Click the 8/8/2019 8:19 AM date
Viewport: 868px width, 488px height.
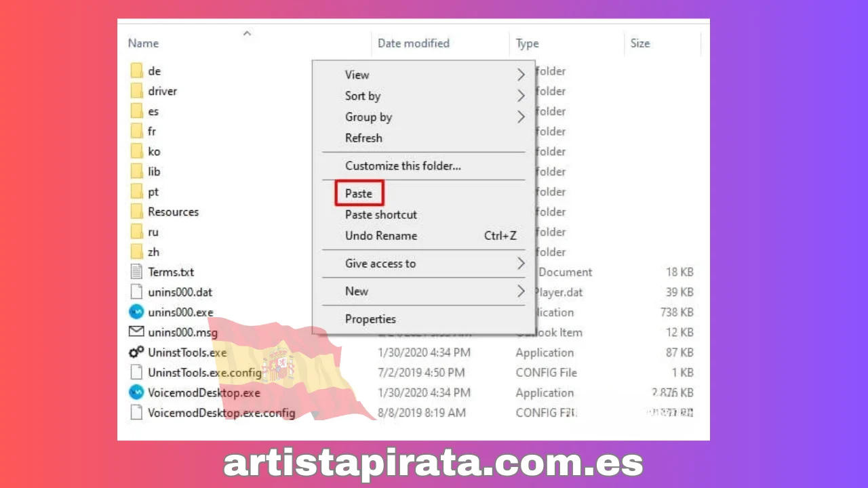point(422,413)
